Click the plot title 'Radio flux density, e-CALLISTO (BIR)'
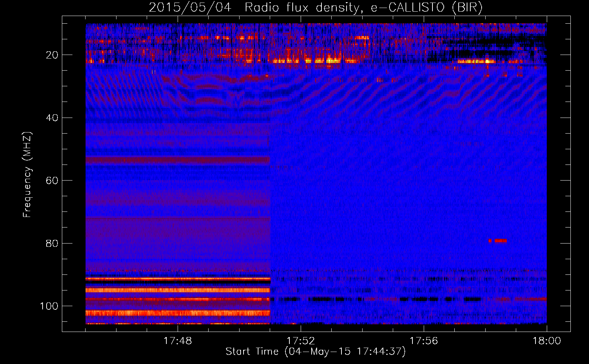Viewport: 589px width, 364px height. [363, 8]
